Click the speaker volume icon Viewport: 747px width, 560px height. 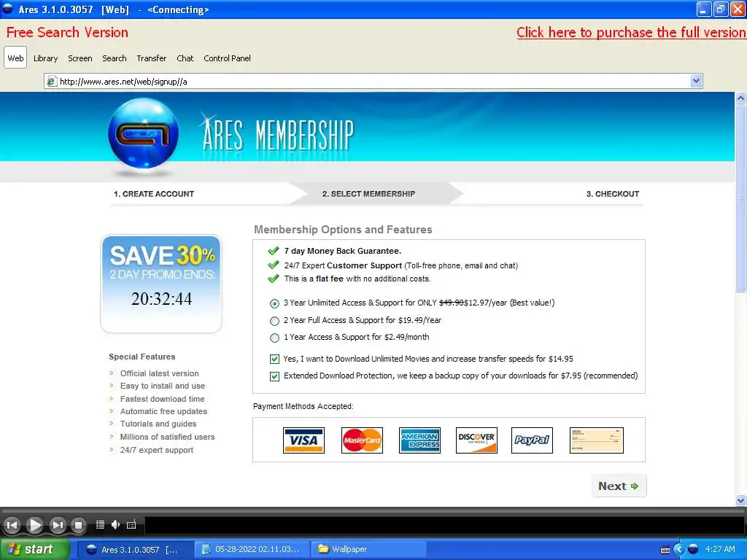(115, 524)
